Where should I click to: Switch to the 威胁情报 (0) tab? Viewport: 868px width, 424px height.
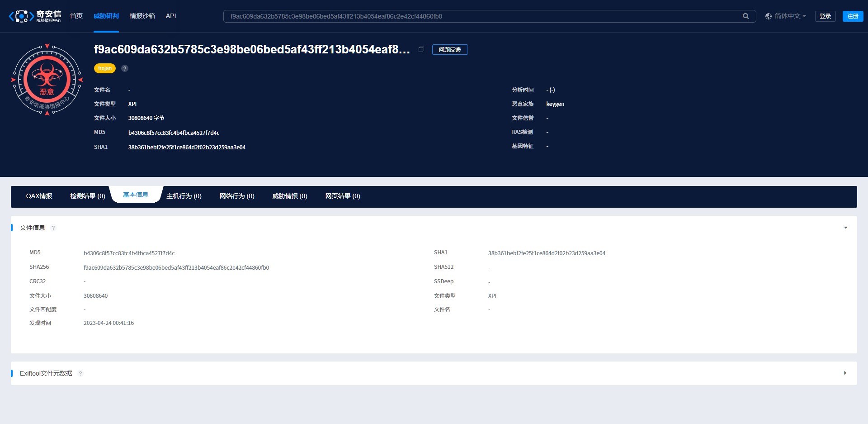point(290,196)
